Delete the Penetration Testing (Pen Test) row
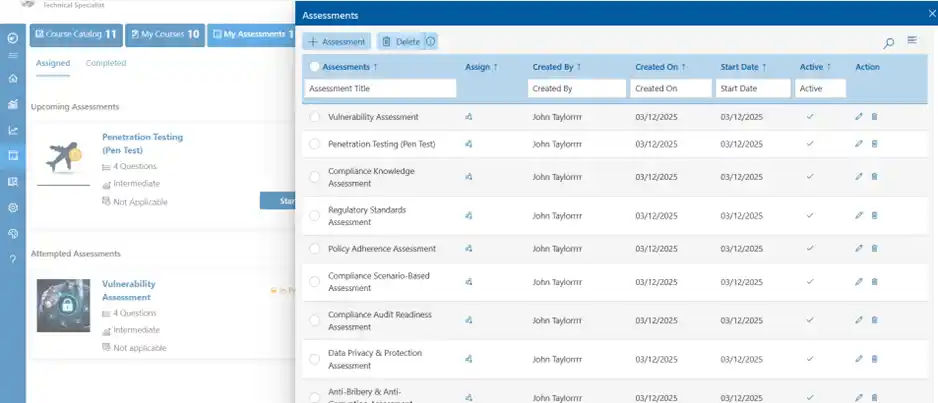 (x=874, y=144)
